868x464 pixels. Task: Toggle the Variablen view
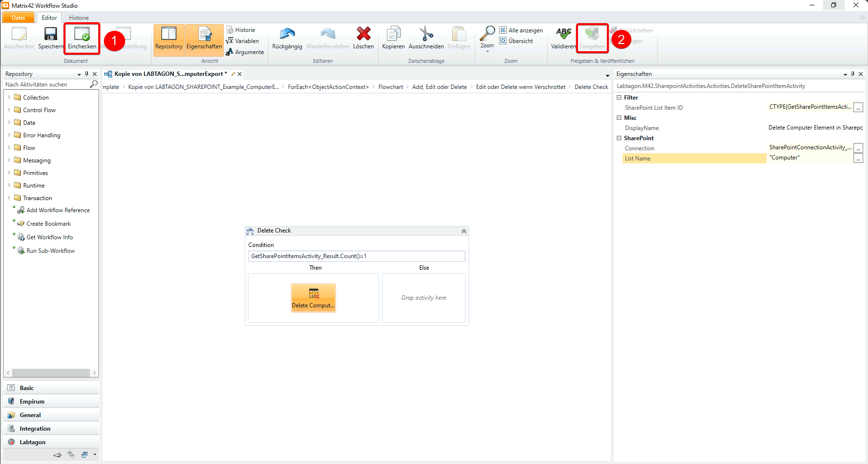pos(242,41)
